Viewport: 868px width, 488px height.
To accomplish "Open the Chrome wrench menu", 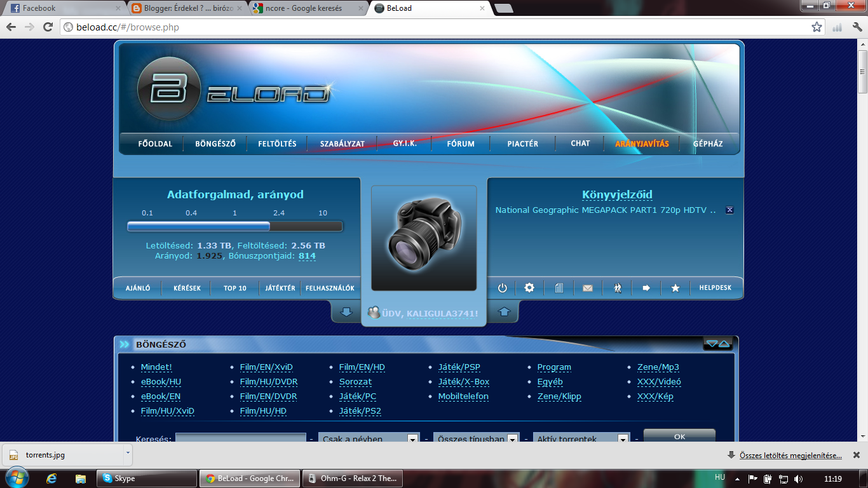I will 857,27.
